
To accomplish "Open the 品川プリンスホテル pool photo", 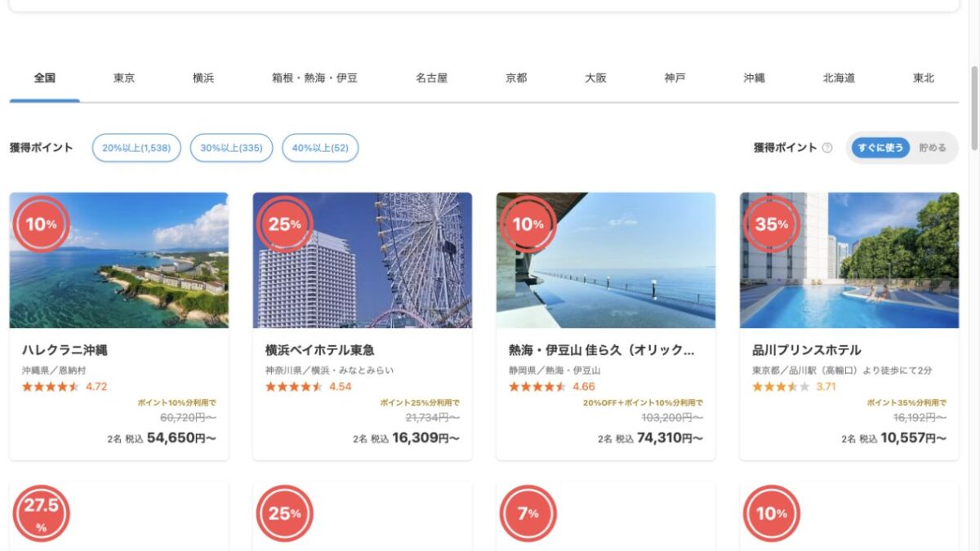I will (x=849, y=260).
